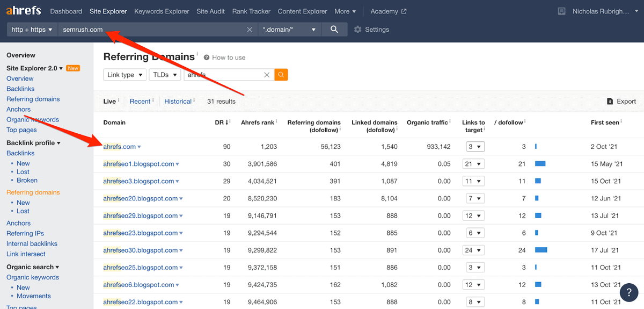Screen dimensions: 644x309
Task: Click info icon next to Historical
Action: point(194,100)
